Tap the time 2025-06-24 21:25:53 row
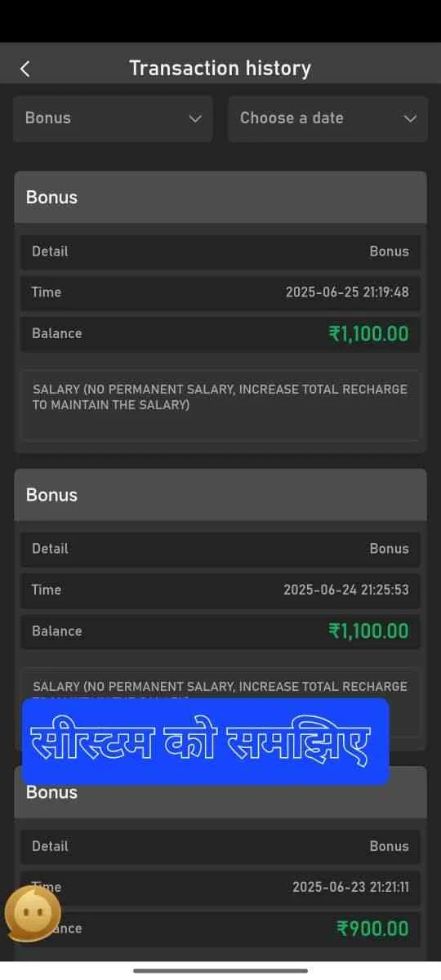441x980 pixels. click(x=220, y=590)
